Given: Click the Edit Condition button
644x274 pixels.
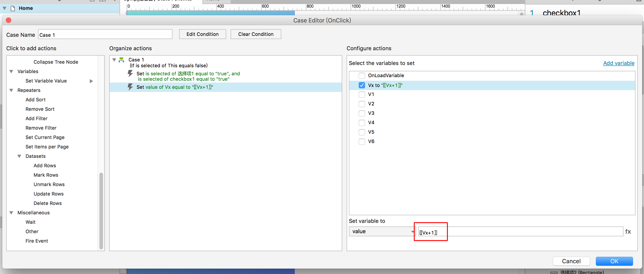Looking at the screenshot, I should coord(202,34).
